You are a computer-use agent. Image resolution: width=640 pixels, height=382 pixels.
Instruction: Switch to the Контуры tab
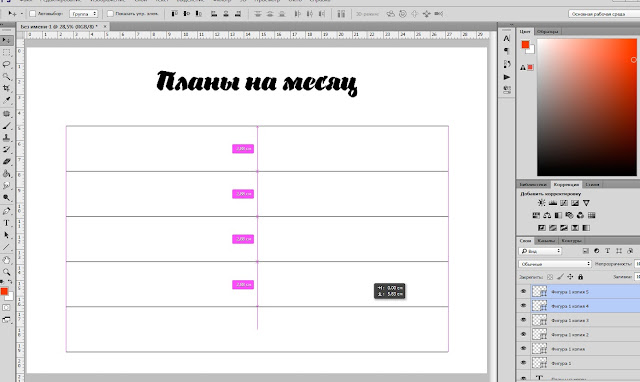pyautogui.click(x=571, y=241)
